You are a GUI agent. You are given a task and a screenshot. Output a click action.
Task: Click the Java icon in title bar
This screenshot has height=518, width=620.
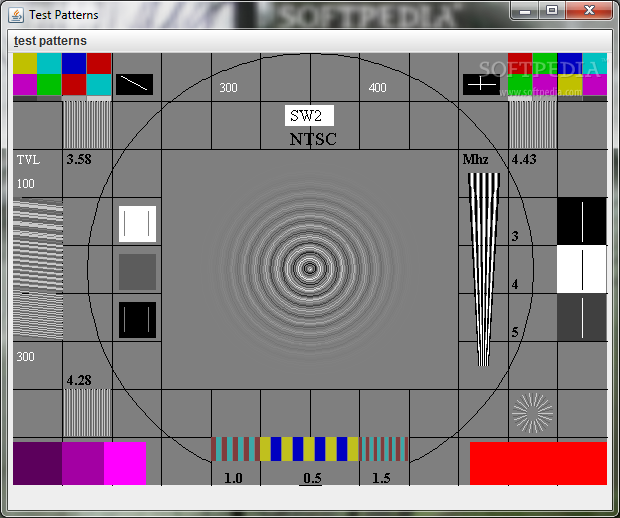(16, 15)
